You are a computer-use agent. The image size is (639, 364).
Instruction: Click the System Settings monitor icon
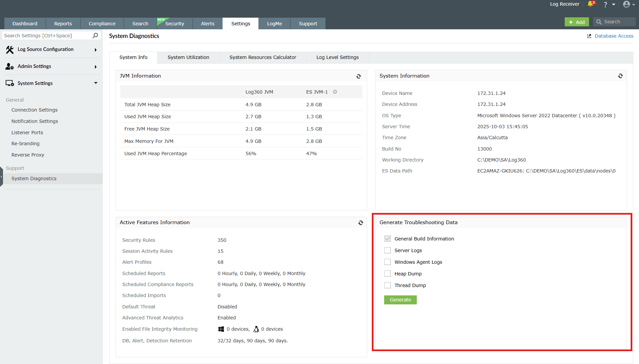10,83
